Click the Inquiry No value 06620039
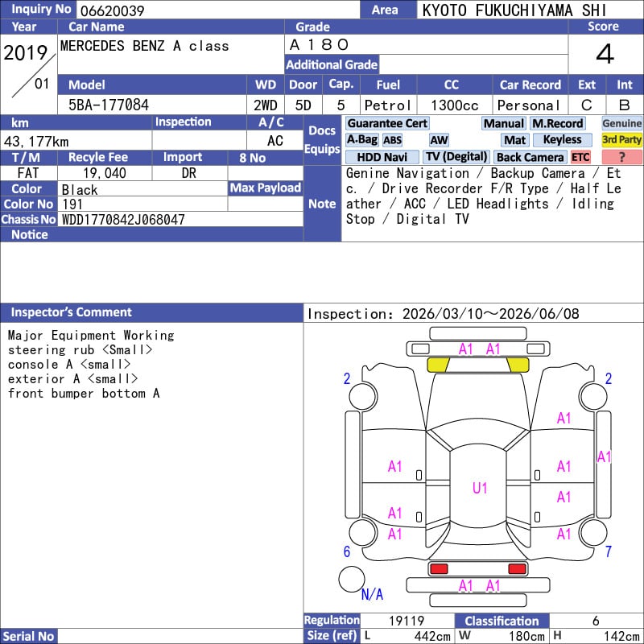 coord(111,10)
